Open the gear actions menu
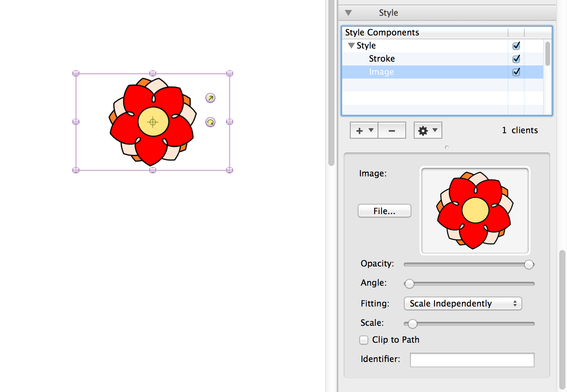The height and width of the screenshot is (392, 567). point(428,131)
